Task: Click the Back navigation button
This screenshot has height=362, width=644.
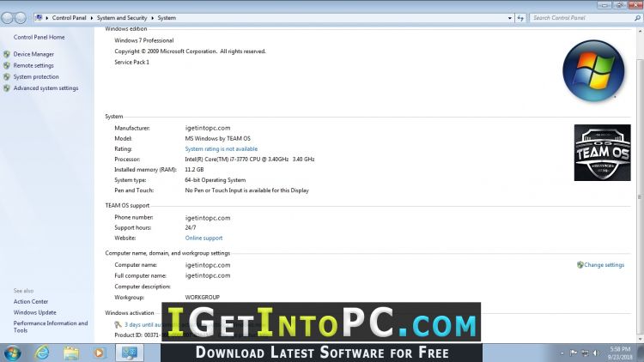Action: pos(8,18)
